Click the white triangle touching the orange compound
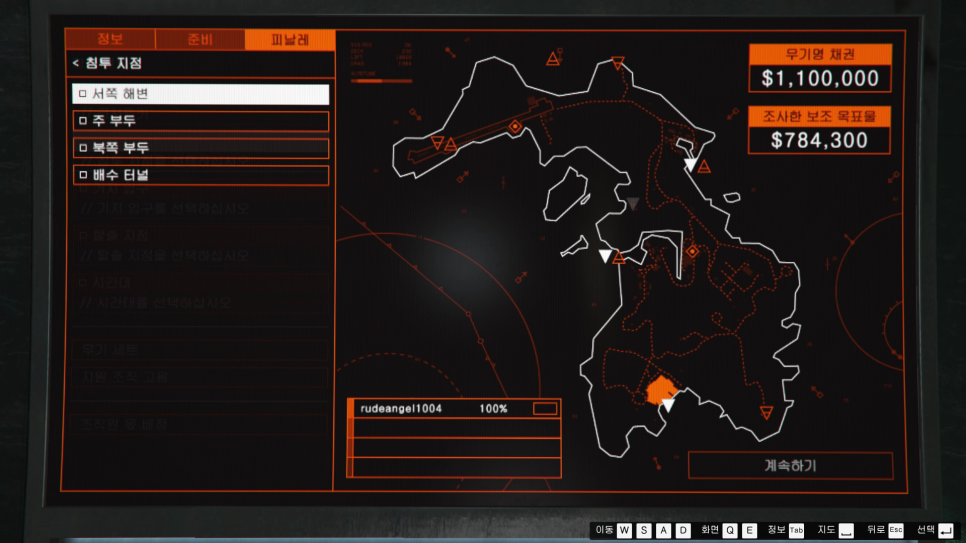 [x=668, y=404]
